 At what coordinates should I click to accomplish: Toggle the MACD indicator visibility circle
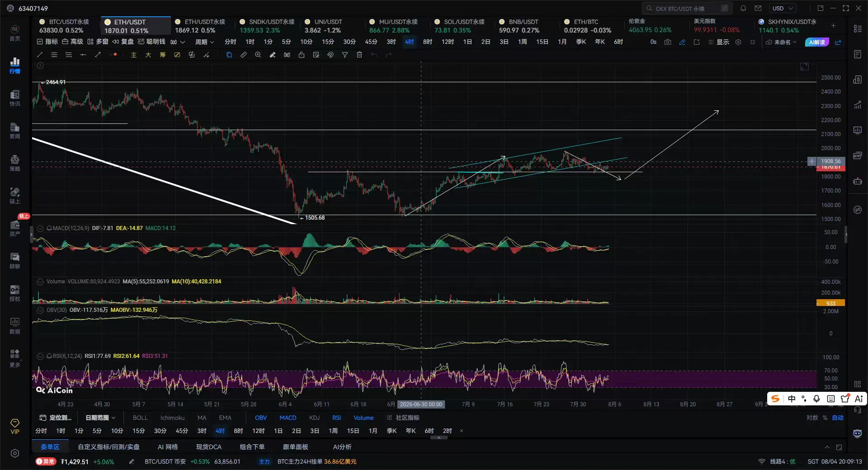click(40, 228)
